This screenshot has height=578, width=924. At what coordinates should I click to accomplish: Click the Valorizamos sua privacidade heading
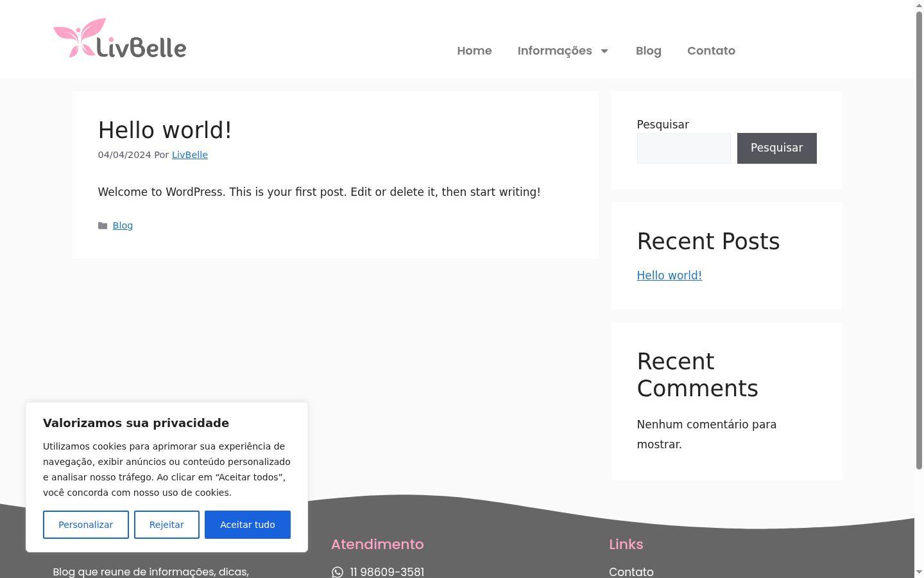point(136,423)
